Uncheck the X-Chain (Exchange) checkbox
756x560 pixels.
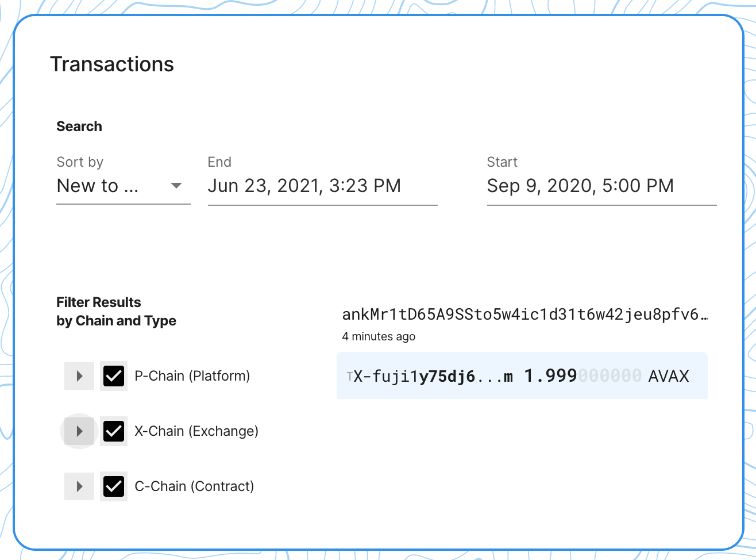[114, 431]
